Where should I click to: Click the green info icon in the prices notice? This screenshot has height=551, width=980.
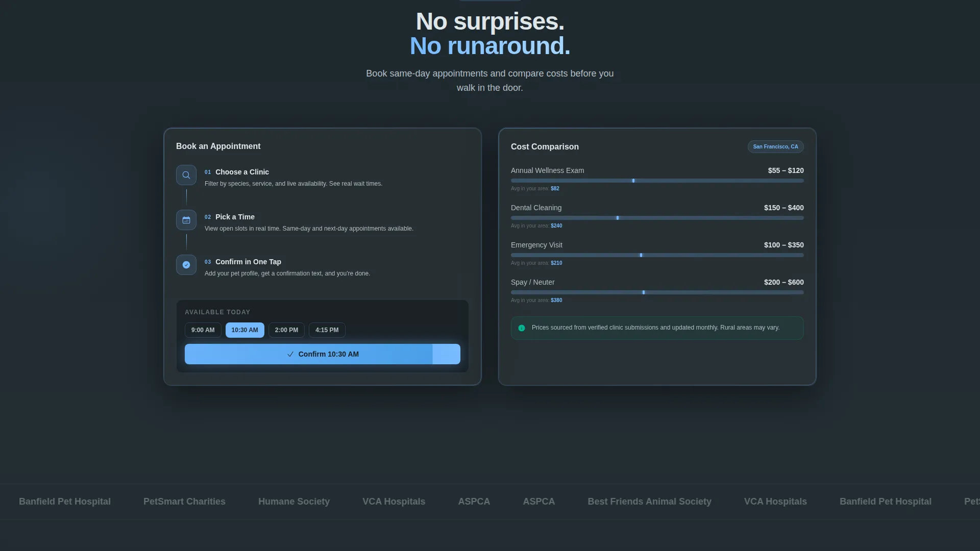pyautogui.click(x=522, y=328)
